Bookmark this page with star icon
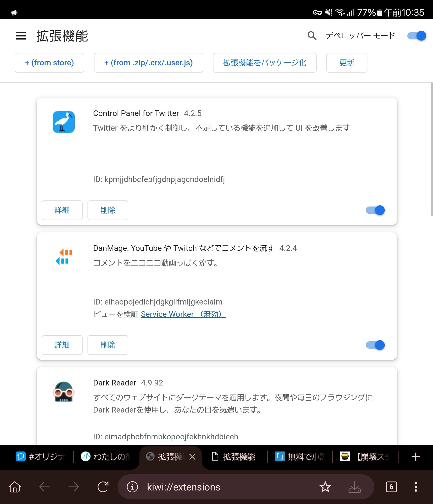Image resolution: width=433 pixels, height=504 pixels. (325, 487)
